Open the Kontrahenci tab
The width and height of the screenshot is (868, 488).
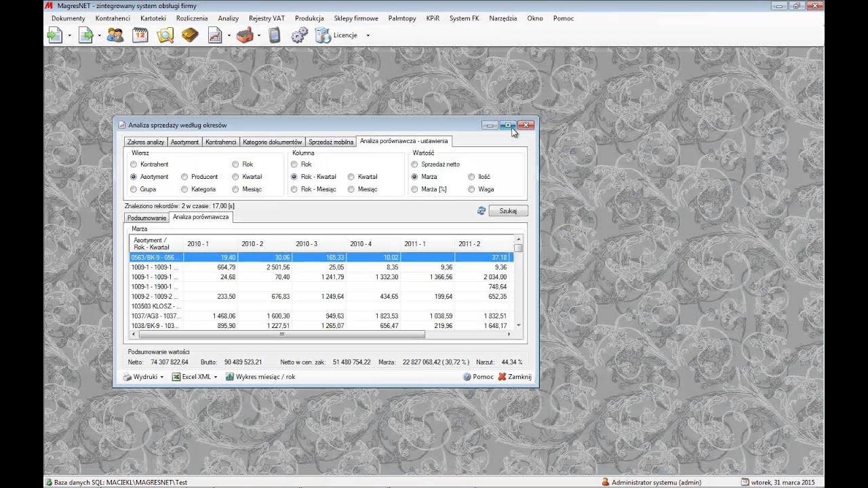point(220,142)
